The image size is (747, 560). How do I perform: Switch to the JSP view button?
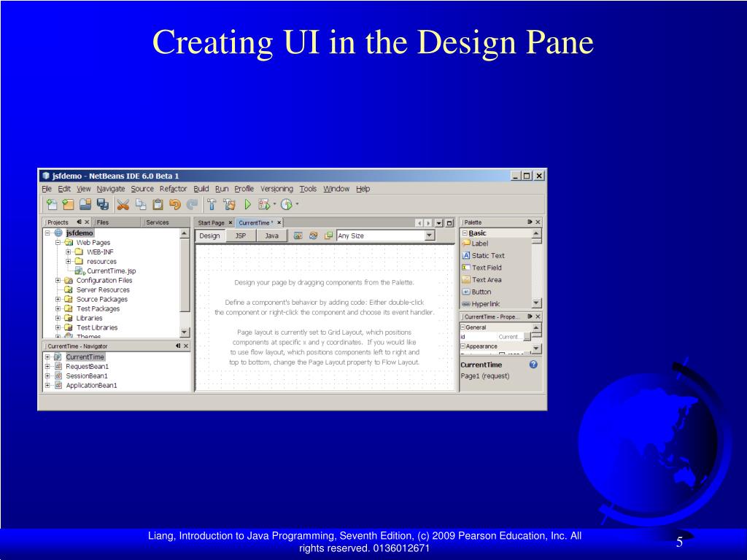tap(241, 236)
